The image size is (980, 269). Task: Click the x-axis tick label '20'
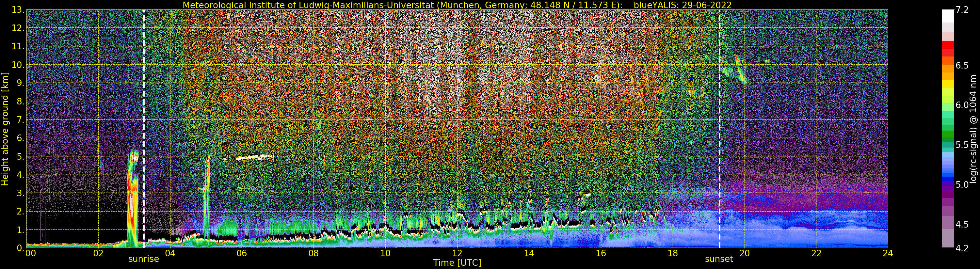coord(744,253)
